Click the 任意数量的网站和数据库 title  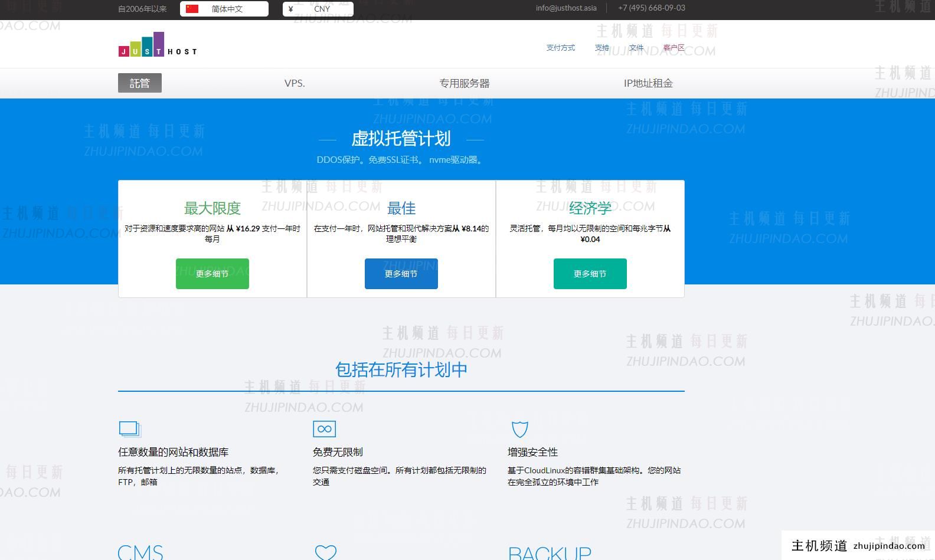174,452
